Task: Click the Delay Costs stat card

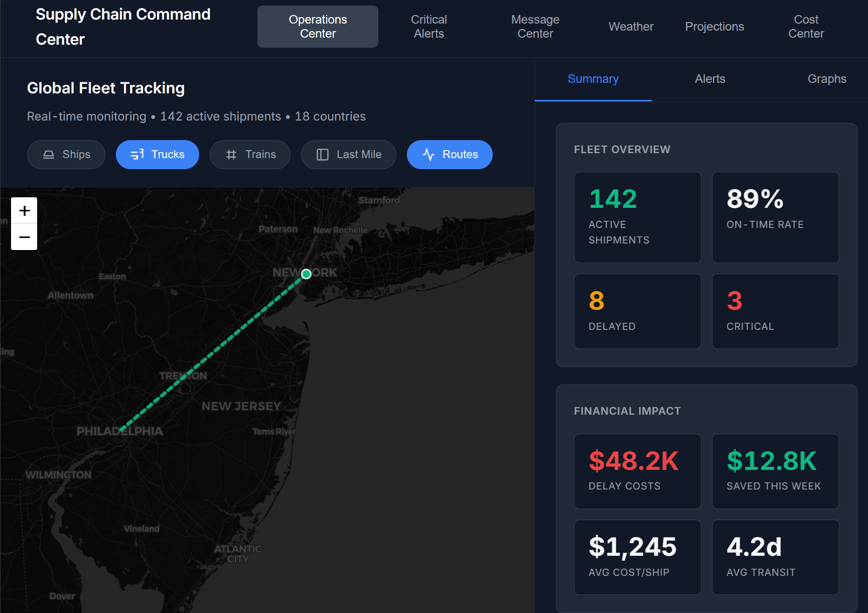Action: coord(637,471)
